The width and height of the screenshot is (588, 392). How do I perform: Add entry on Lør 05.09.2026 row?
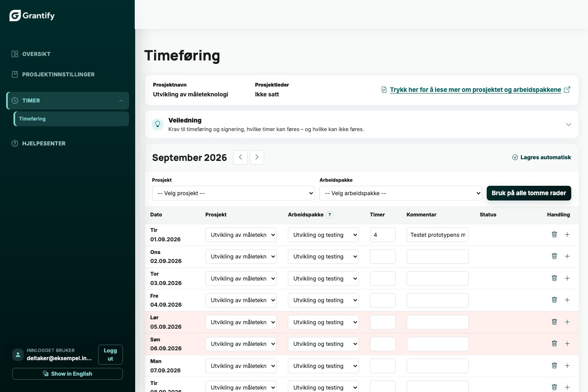[567, 322]
